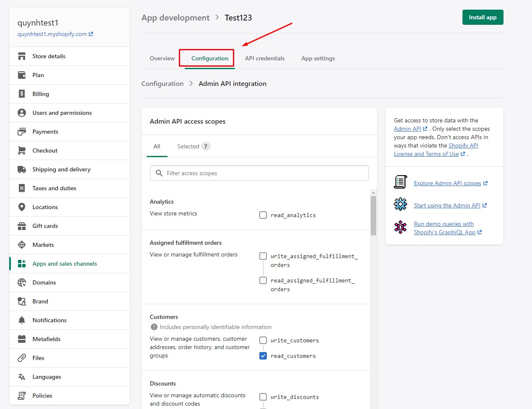Viewport: 532px width, 409px height.
Task: Click the Files paperclip icon
Action: (x=22, y=358)
